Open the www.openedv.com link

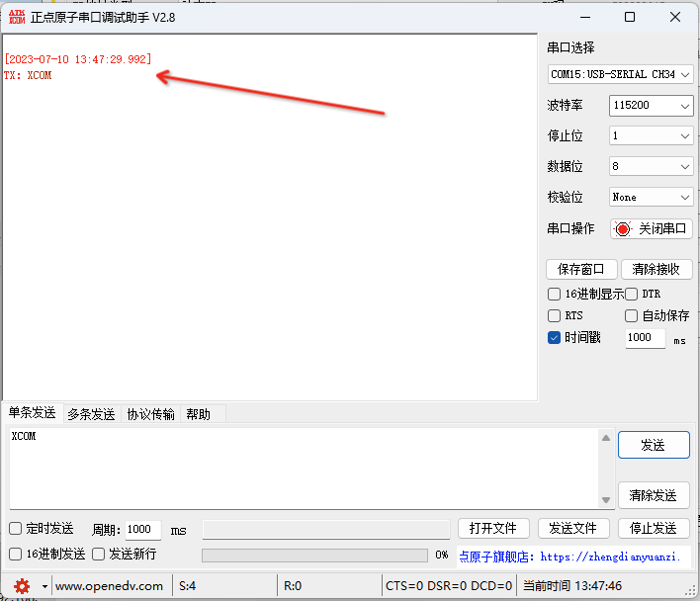[110, 586]
